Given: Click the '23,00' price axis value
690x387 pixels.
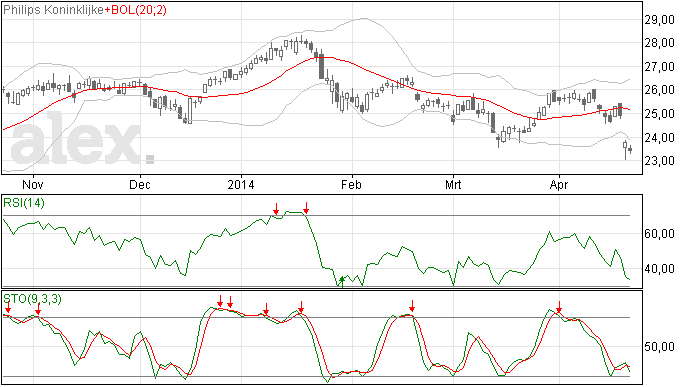Looking at the screenshot, I should [x=659, y=161].
